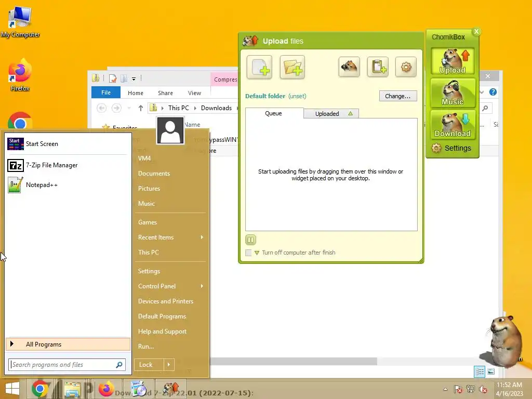Viewport: 532px width, 399px height.
Task: Enable Turn off computer after finish
Action: tap(248, 252)
